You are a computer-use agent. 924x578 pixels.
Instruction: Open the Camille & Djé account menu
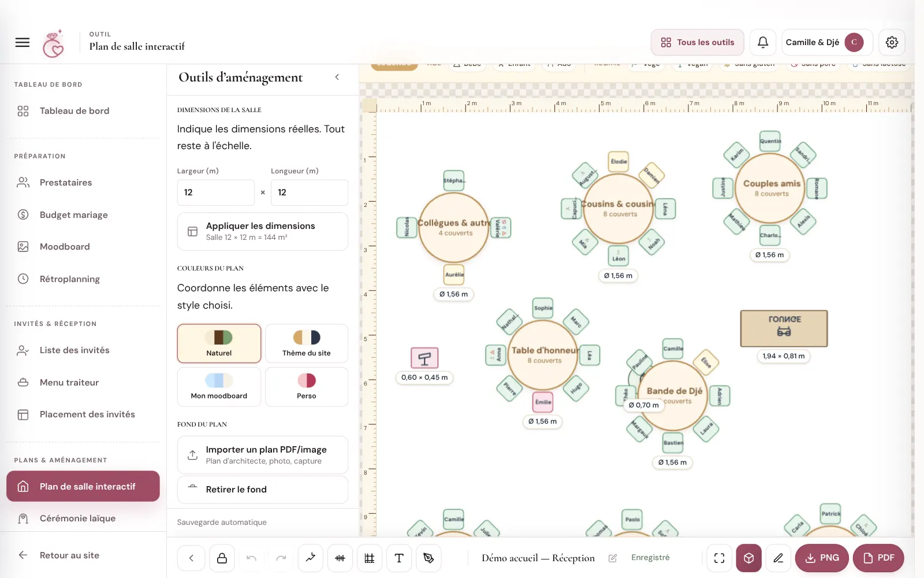(x=826, y=42)
